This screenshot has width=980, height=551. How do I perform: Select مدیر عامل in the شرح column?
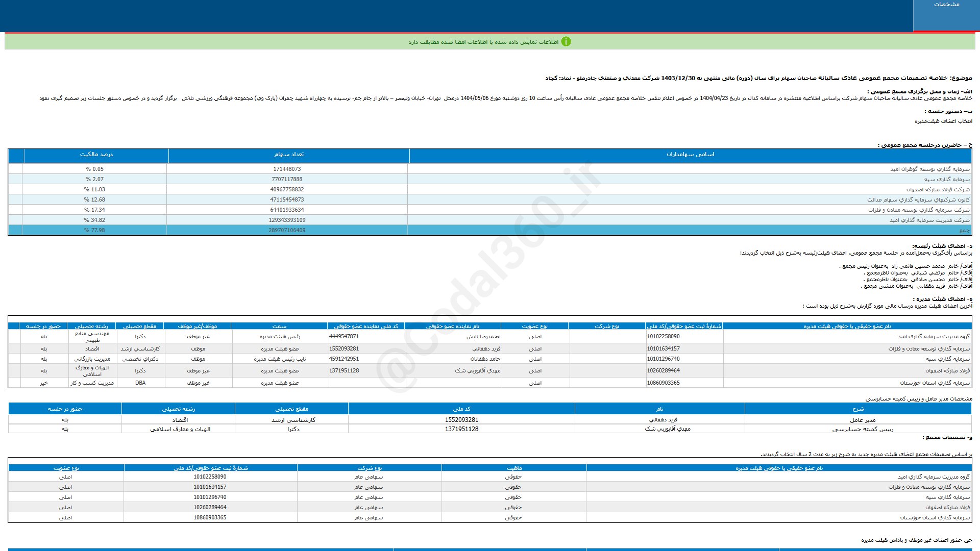(863, 420)
